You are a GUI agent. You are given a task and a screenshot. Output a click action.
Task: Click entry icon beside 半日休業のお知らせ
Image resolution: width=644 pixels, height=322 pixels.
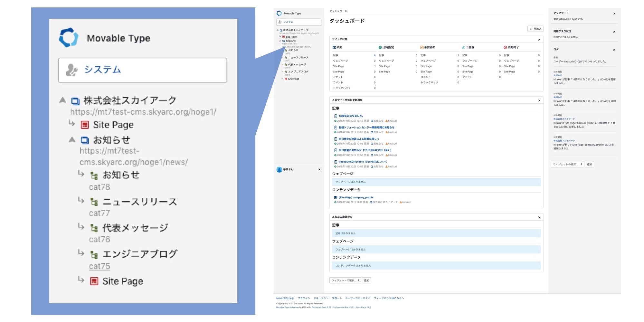pyautogui.click(x=336, y=150)
